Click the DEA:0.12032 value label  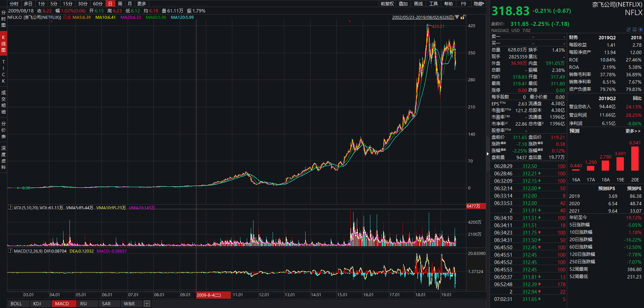(82, 251)
